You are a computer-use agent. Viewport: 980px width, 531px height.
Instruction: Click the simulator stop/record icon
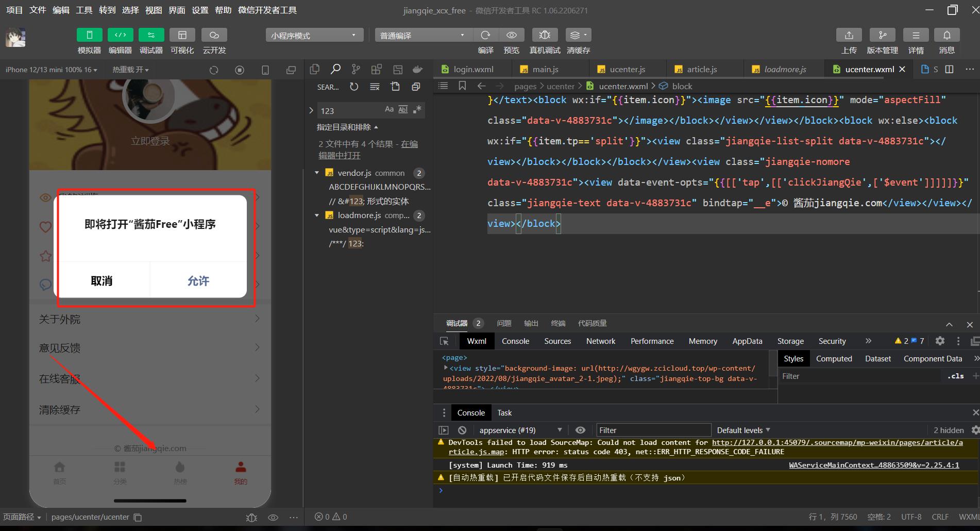240,70
